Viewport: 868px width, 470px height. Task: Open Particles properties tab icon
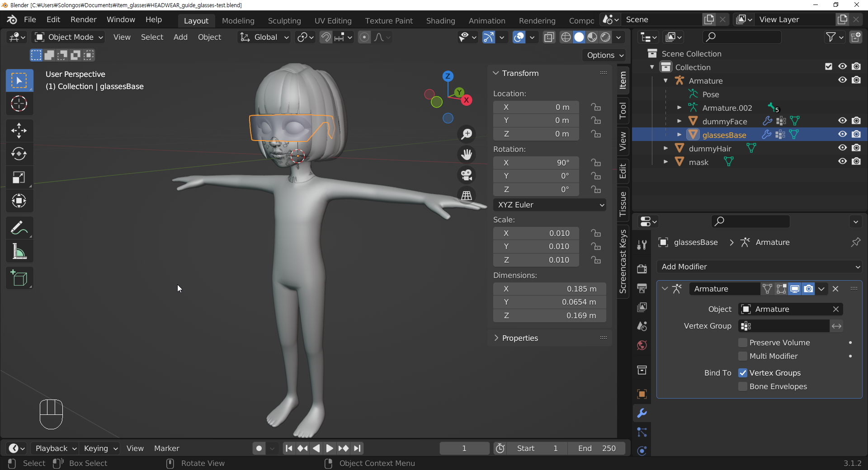tap(642, 432)
